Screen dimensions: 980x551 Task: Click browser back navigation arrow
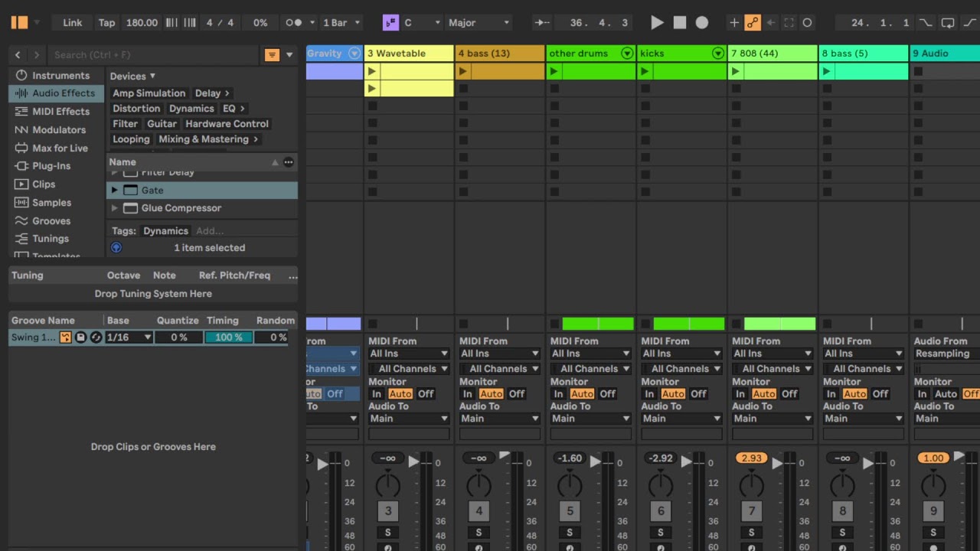(x=18, y=55)
